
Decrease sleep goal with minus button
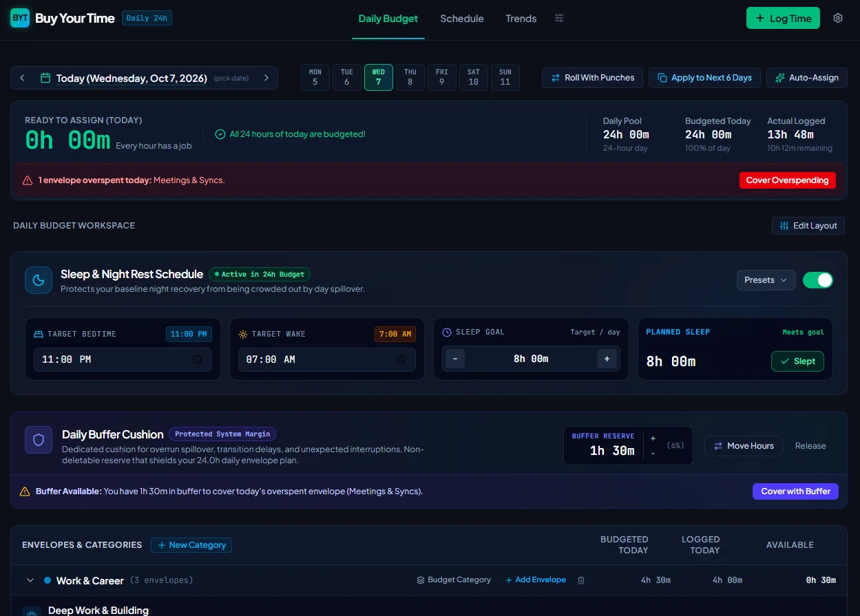point(455,359)
